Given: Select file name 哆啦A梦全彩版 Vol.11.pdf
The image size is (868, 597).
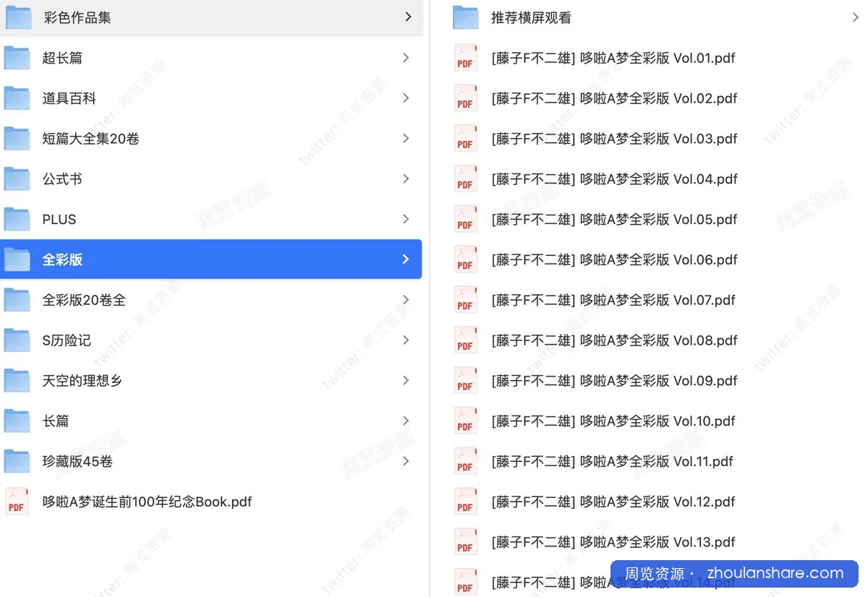Looking at the screenshot, I should (x=613, y=462).
